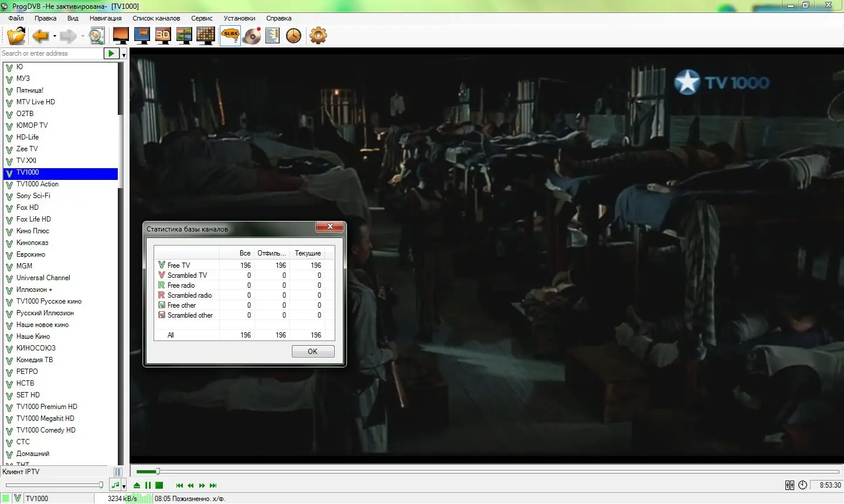Rewind with the double left arrows
This screenshot has height=504, width=844.
190,485
